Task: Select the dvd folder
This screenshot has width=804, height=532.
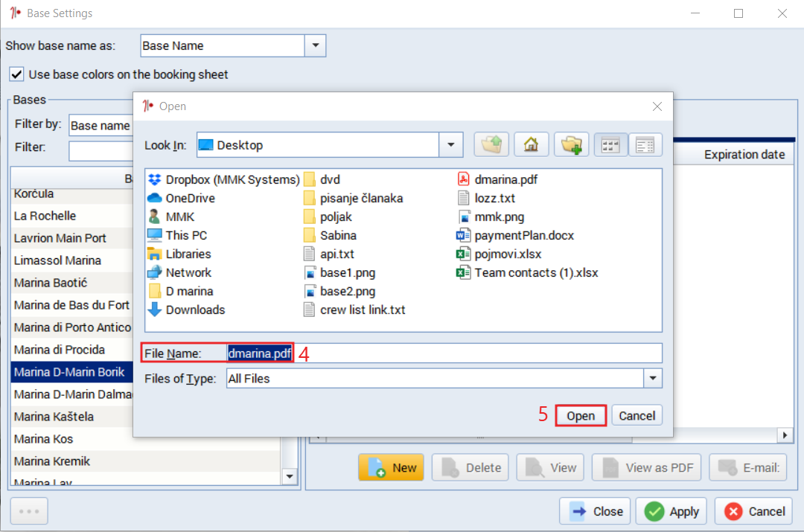Action: [x=322, y=180]
